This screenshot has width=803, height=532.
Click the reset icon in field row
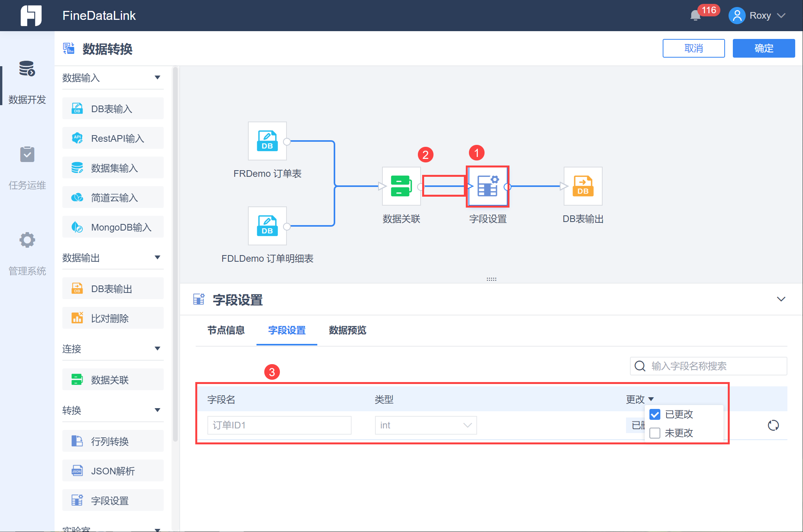coord(773,425)
